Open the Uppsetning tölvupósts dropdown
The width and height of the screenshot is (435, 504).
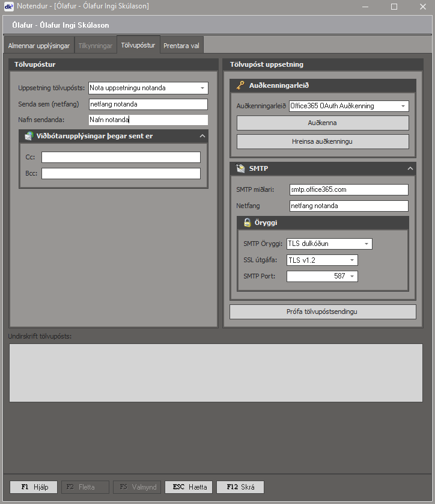202,88
